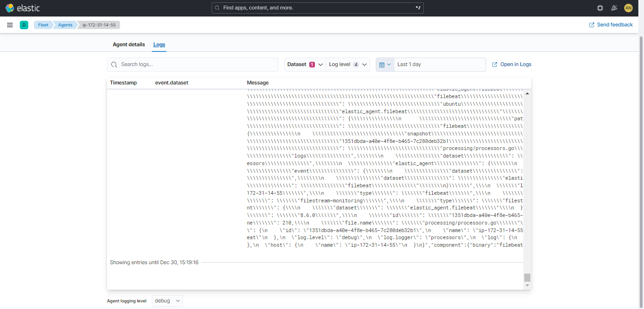Click the log scrollbar down arrow
644x309 pixels.
pos(528,285)
